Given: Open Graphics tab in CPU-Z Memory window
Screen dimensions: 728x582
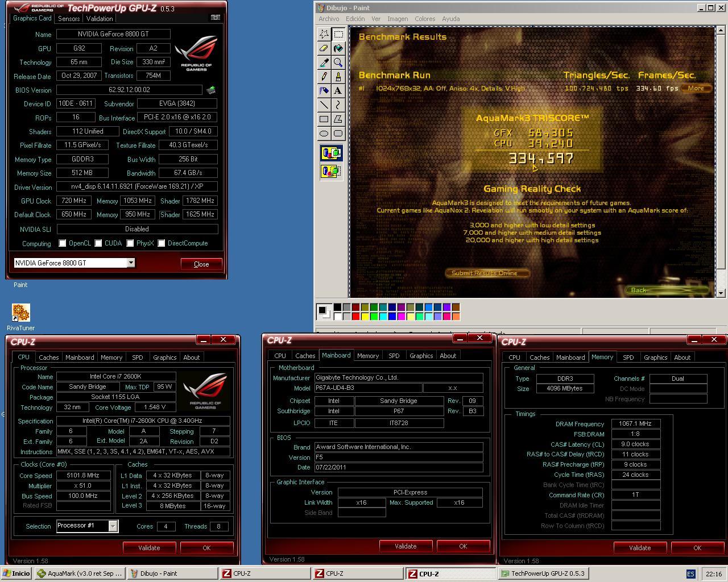Looking at the screenshot, I should [x=656, y=357].
